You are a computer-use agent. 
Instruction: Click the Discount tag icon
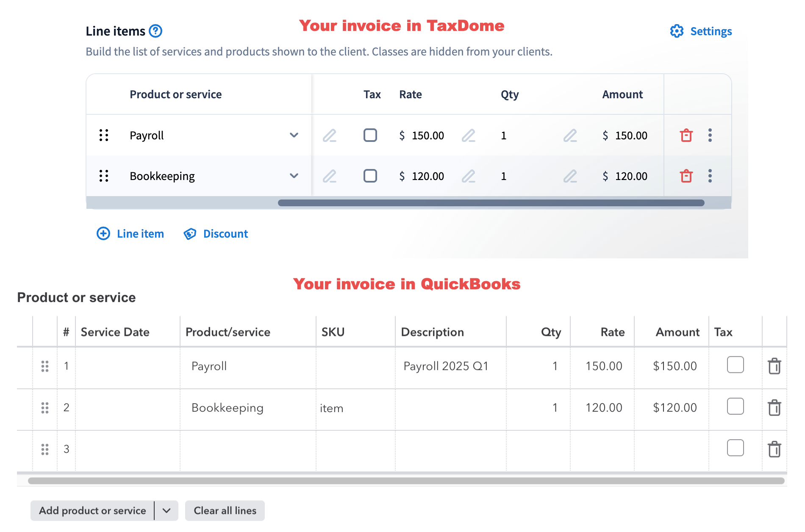click(190, 234)
